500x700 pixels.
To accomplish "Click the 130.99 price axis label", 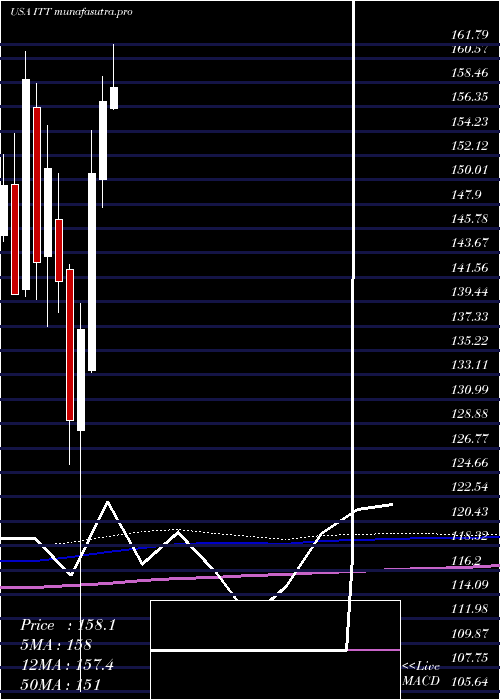I will [468, 390].
